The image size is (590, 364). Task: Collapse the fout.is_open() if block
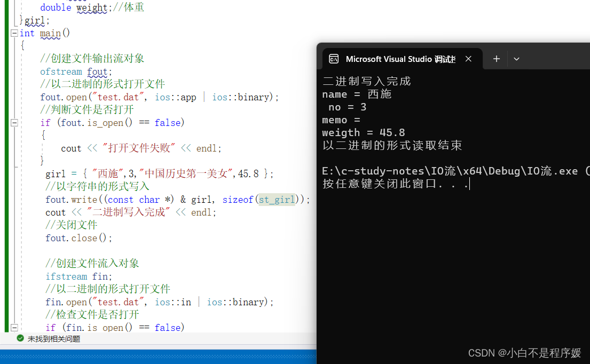[14, 123]
